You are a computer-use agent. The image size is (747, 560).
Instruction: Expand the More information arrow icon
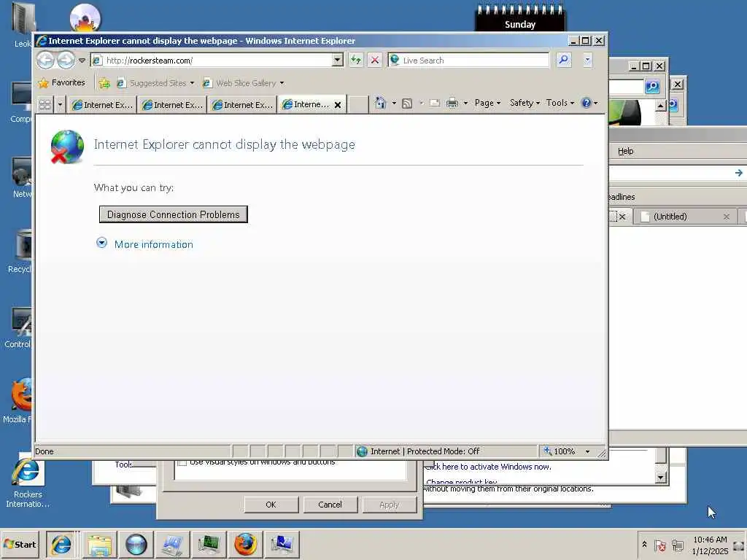(101, 244)
